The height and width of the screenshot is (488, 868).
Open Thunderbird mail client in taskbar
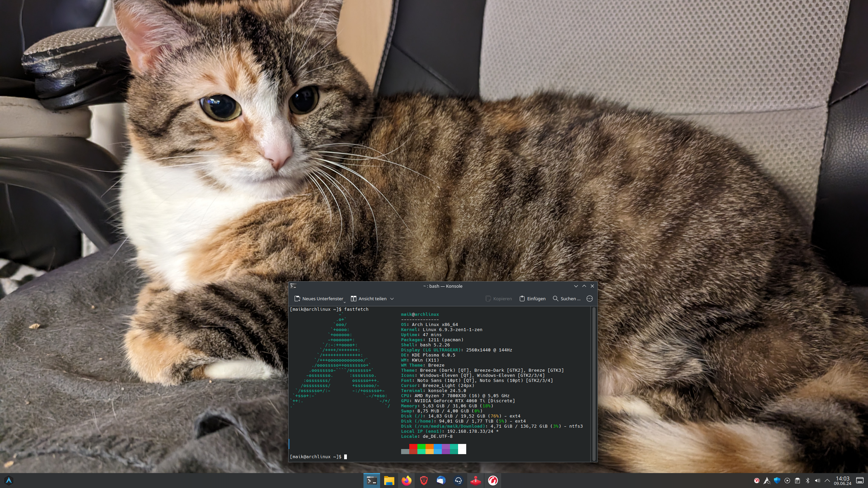[x=441, y=481]
